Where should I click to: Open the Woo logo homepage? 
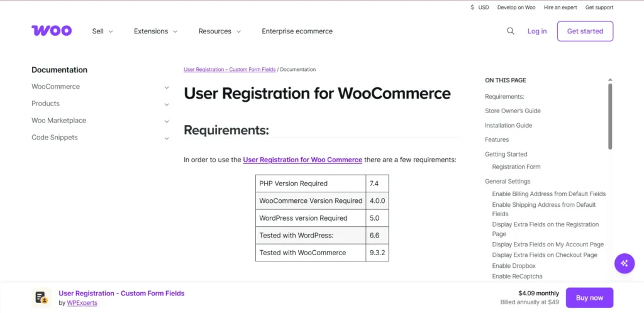pos(52,31)
